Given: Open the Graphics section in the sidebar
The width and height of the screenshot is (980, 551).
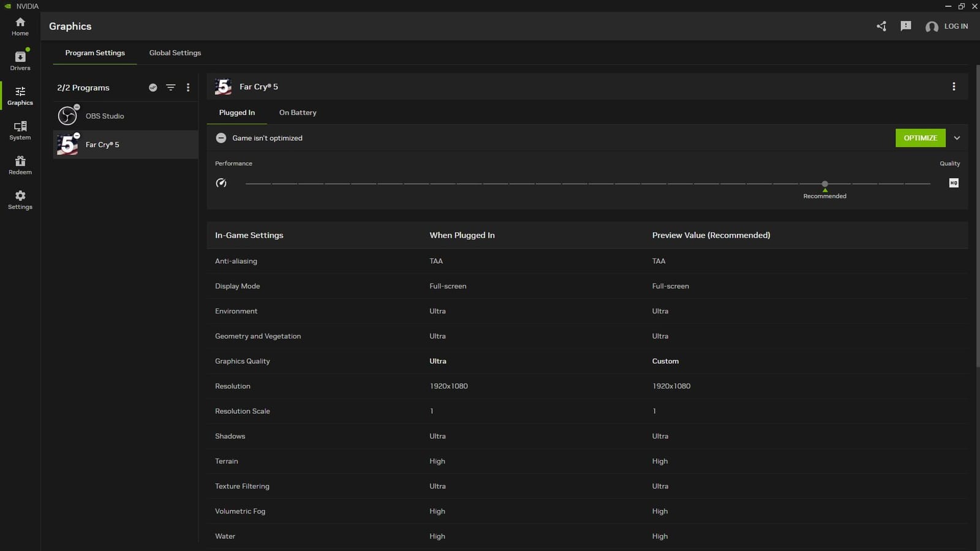Looking at the screenshot, I should point(20,96).
